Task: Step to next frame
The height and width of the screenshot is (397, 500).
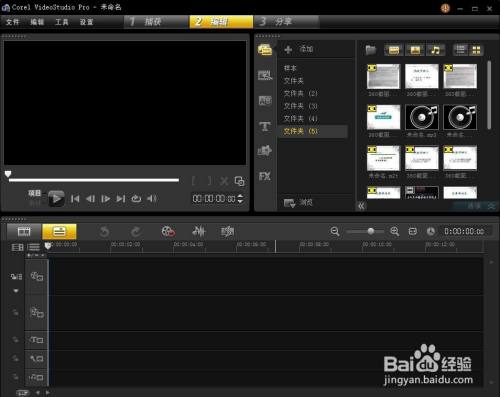Action: point(105,199)
